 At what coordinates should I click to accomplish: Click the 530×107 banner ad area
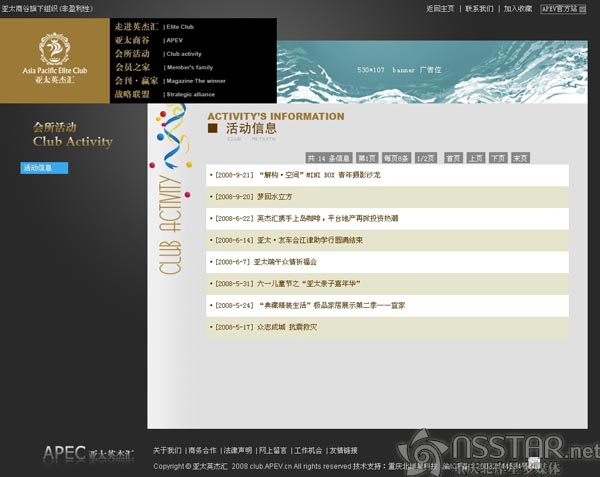[400, 71]
